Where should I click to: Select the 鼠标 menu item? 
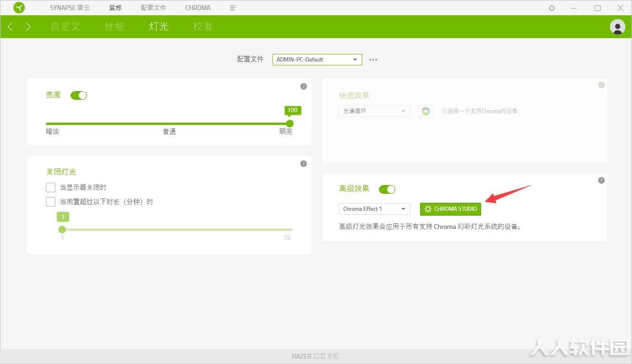[116, 8]
